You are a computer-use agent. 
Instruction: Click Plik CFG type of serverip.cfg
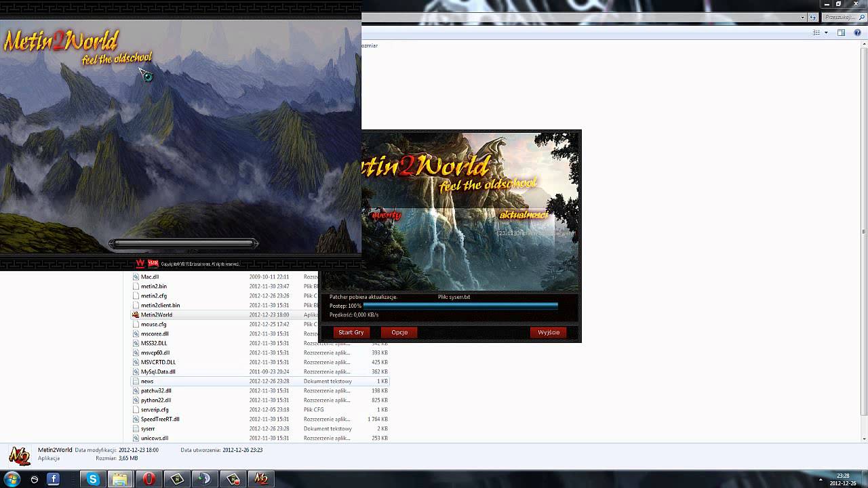[x=314, y=409]
